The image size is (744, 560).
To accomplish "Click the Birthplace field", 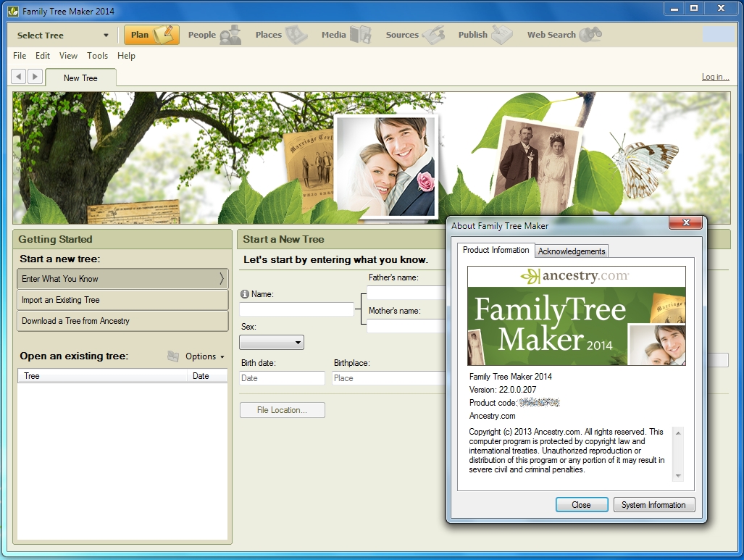I will 389,378.
